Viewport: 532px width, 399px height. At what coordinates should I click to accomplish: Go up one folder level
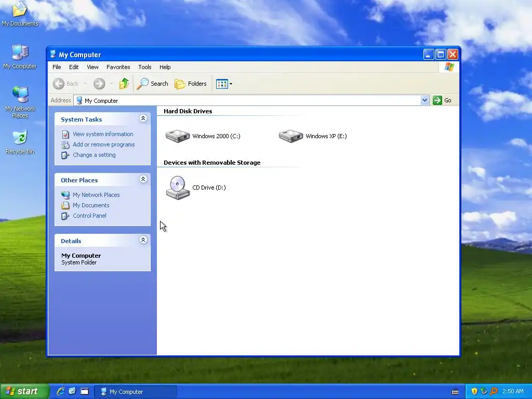pos(124,84)
